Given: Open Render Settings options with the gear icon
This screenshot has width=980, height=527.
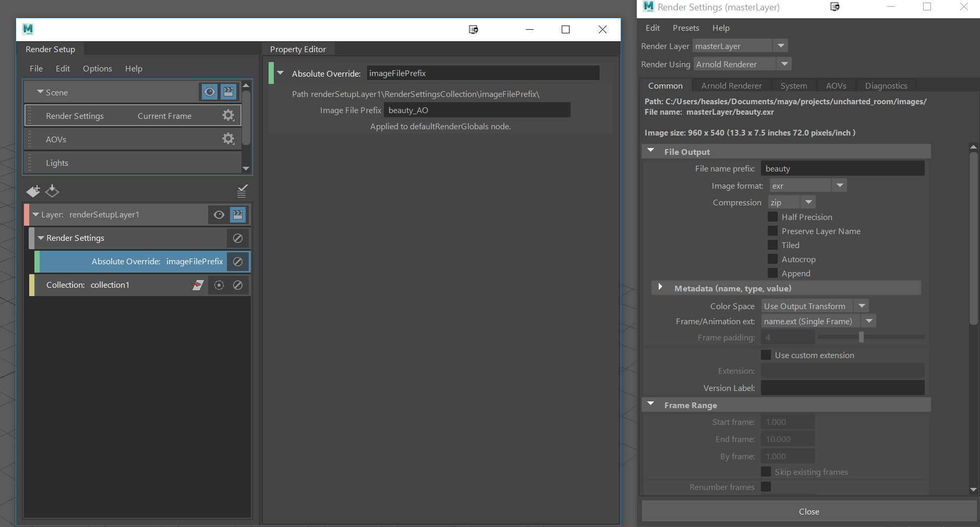Looking at the screenshot, I should pos(228,115).
